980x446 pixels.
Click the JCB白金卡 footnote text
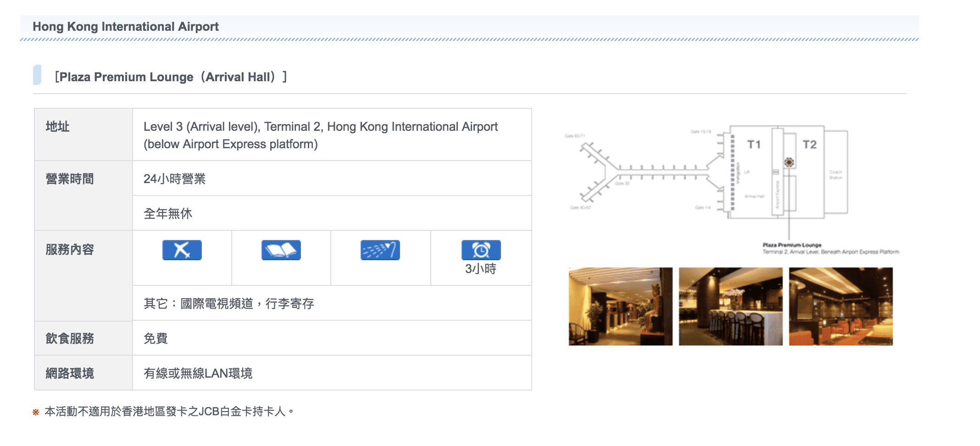[x=169, y=411]
